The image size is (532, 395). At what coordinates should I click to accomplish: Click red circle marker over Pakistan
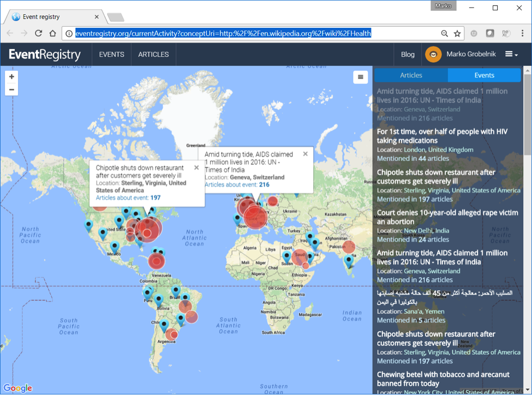[349, 247]
